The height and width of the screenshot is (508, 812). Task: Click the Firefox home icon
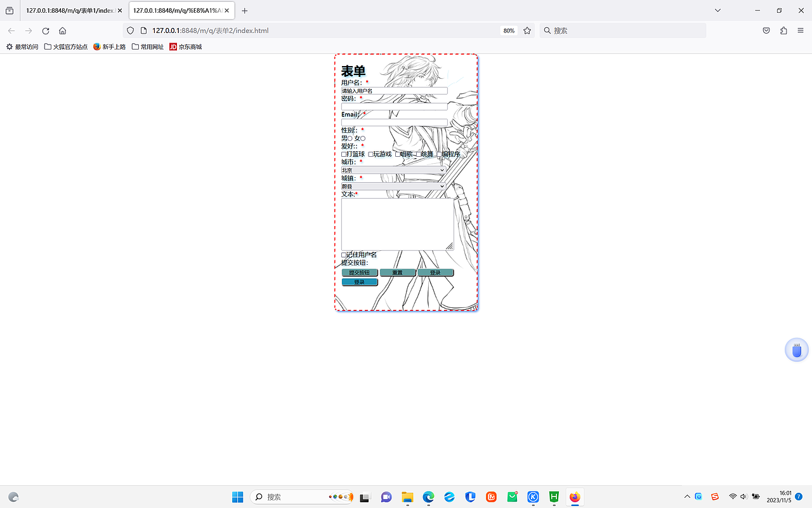62,30
